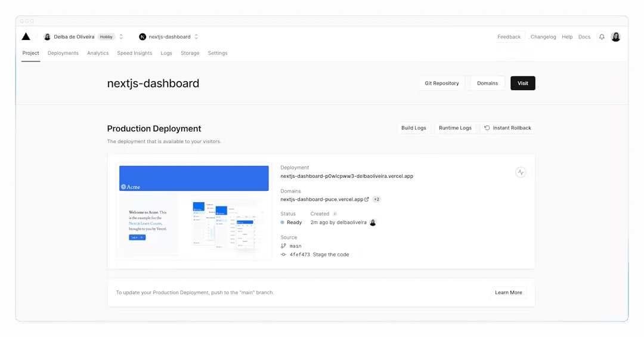The image size is (644, 337).
Task: Click the nextjs-dashboard project N icon
Action: pos(143,37)
